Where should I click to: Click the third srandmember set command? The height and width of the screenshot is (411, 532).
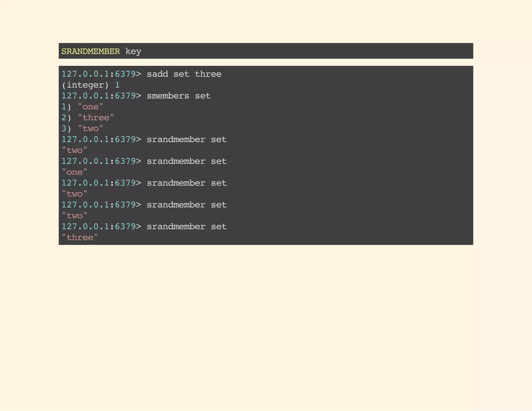(187, 183)
